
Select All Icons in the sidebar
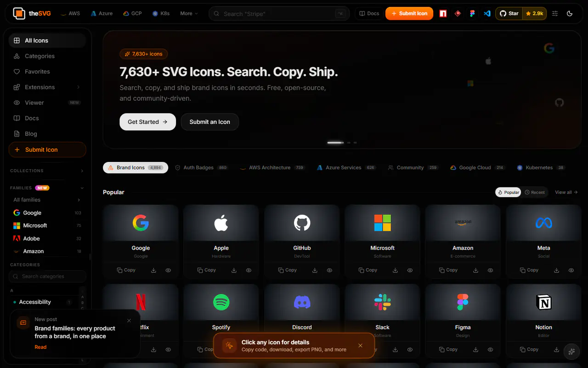coord(47,40)
